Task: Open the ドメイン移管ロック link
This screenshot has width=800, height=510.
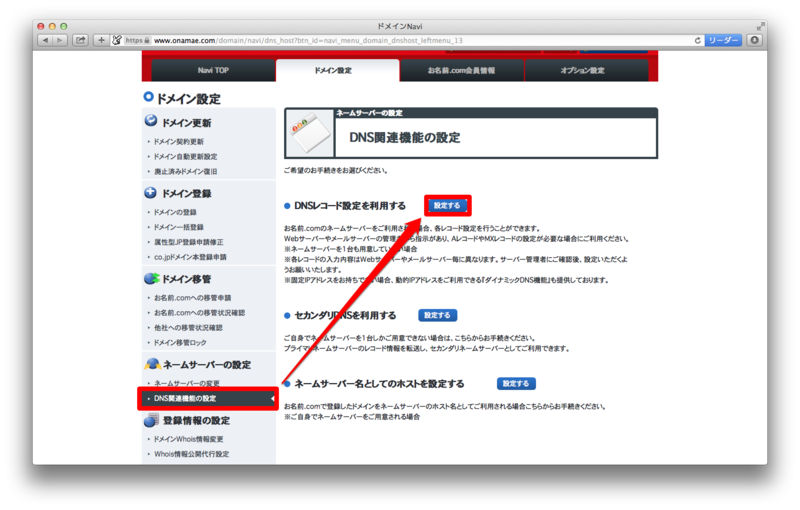Action: coord(180,343)
